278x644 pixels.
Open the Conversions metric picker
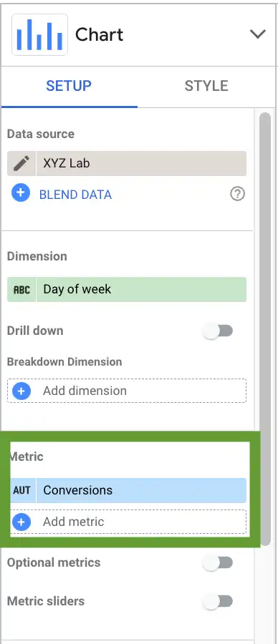(x=128, y=490)
